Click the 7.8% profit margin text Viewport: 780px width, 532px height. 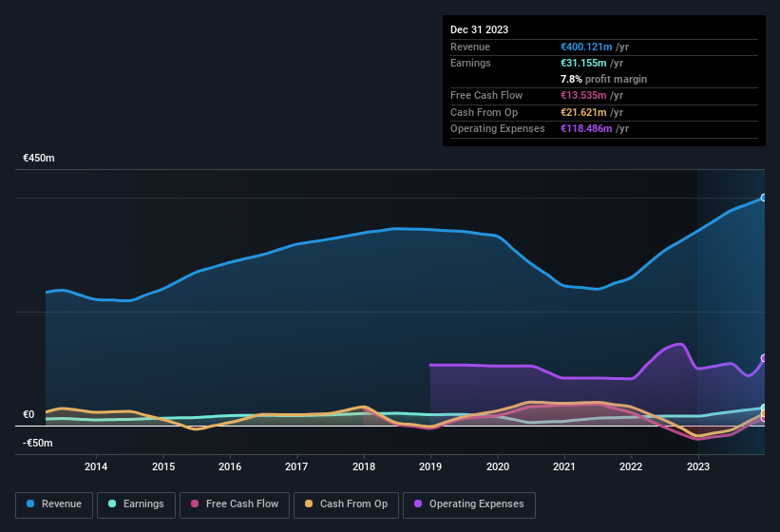pyautogui.click(x=604, y=80)
